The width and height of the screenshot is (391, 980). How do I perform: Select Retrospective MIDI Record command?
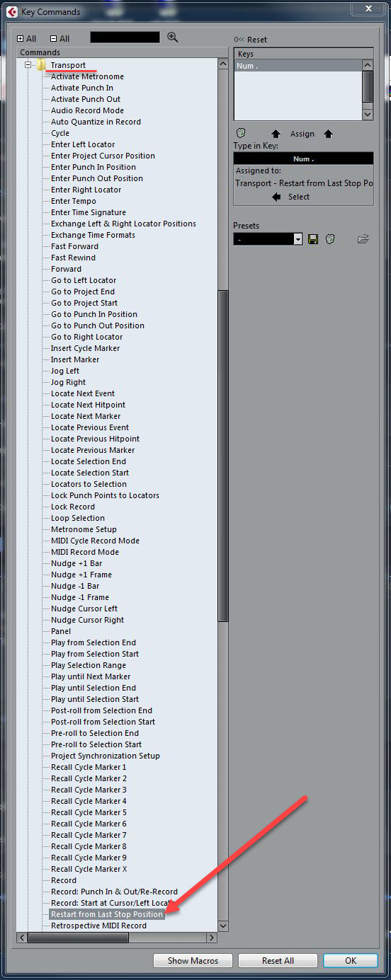point(98,926)
